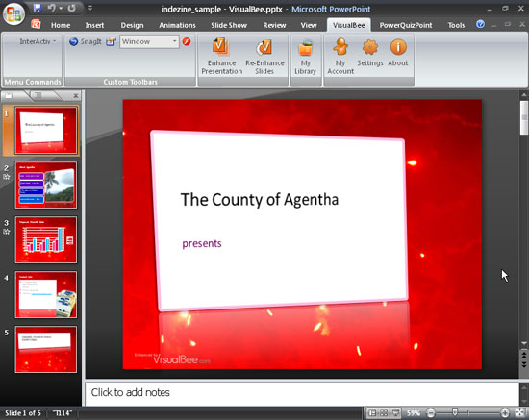Select slide 4 thumbnail

[46, 295]
